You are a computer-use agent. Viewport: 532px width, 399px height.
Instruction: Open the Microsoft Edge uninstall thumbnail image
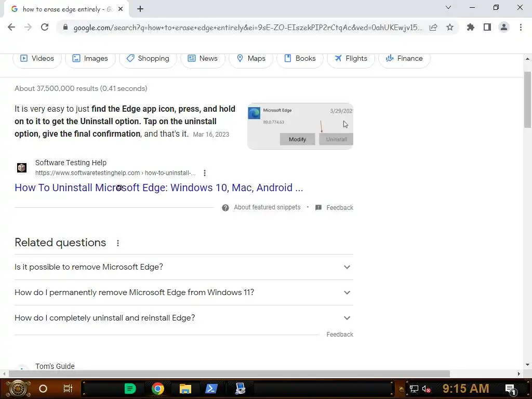[x=300, y=126]
